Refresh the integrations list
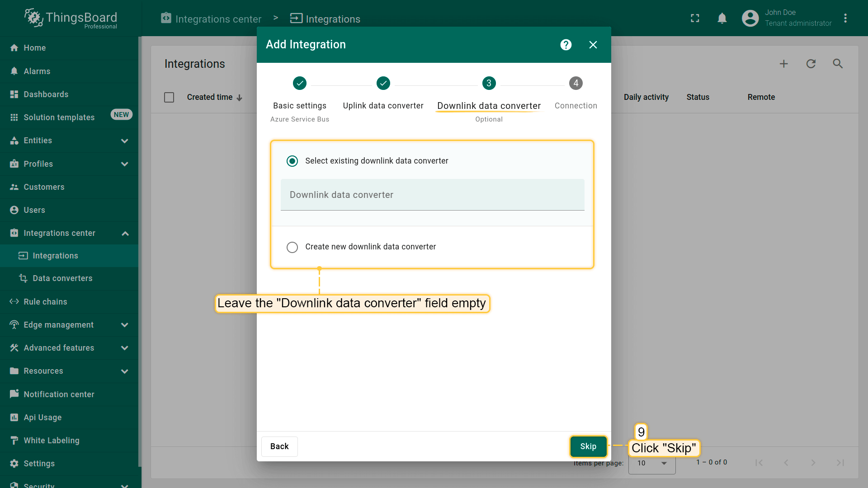868x488 pixels. pos(811,64)
